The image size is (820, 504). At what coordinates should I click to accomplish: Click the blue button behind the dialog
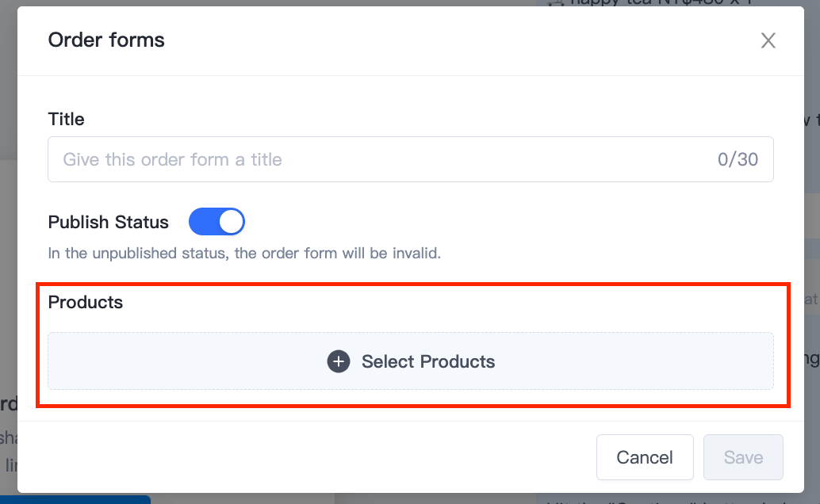tap(75, 500)
